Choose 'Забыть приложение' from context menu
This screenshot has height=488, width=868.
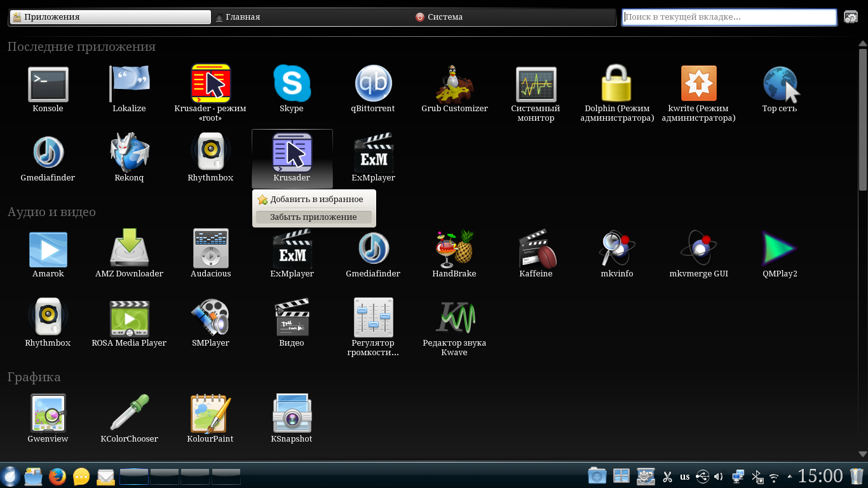313,217
